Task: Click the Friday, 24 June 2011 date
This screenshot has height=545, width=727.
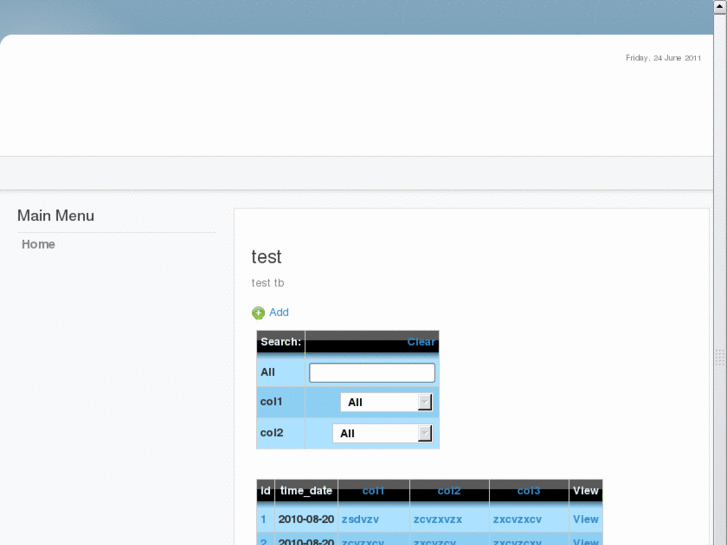Action: (x=663, y=58)
